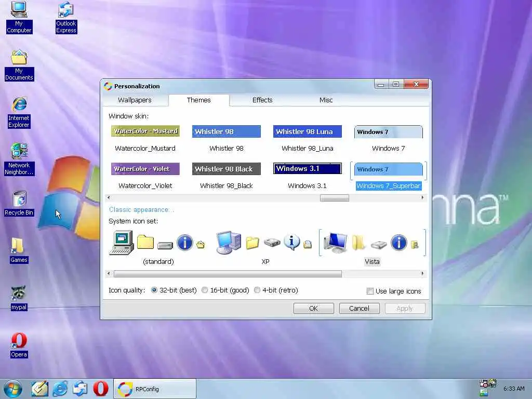Open Classic appearance link
The width and height of the screenshot is (532, 399).
tap(141, 210)
